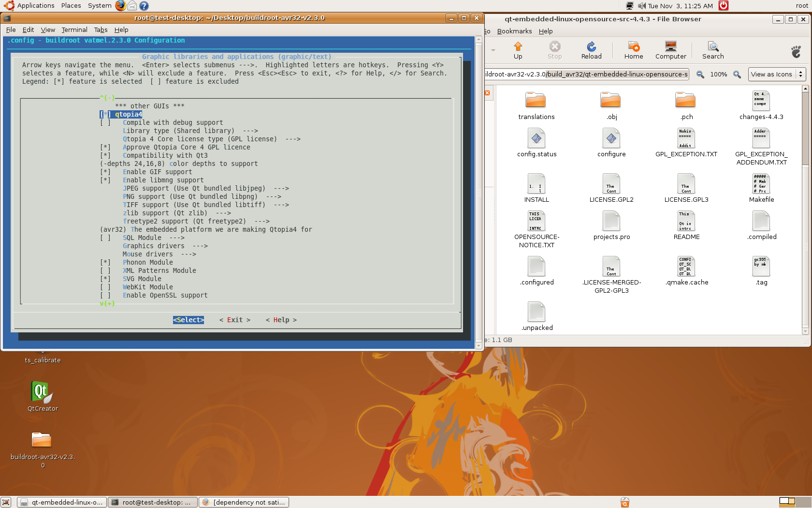Open TIFF support submenu
The width and height of the screenshot is (812, 508).
point(206,205)
